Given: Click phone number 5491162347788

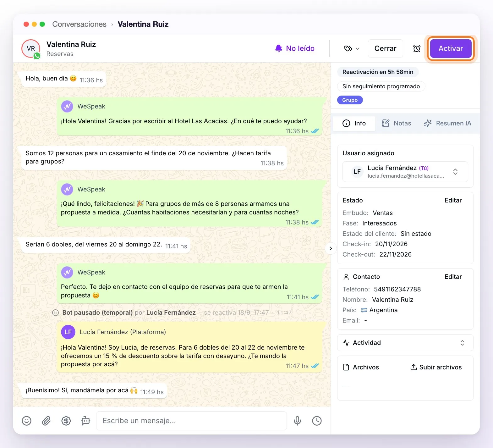Looking at the screenshot, I should pyautogui.click(x=397, y=289).
